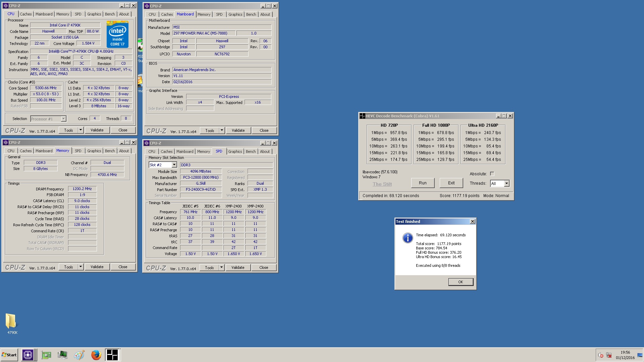Image resolution: width=644 pixels, height=362 pixels.
Task: Click the DRAM Frequency 1200.2 MHz field
Action: point(82,189)
